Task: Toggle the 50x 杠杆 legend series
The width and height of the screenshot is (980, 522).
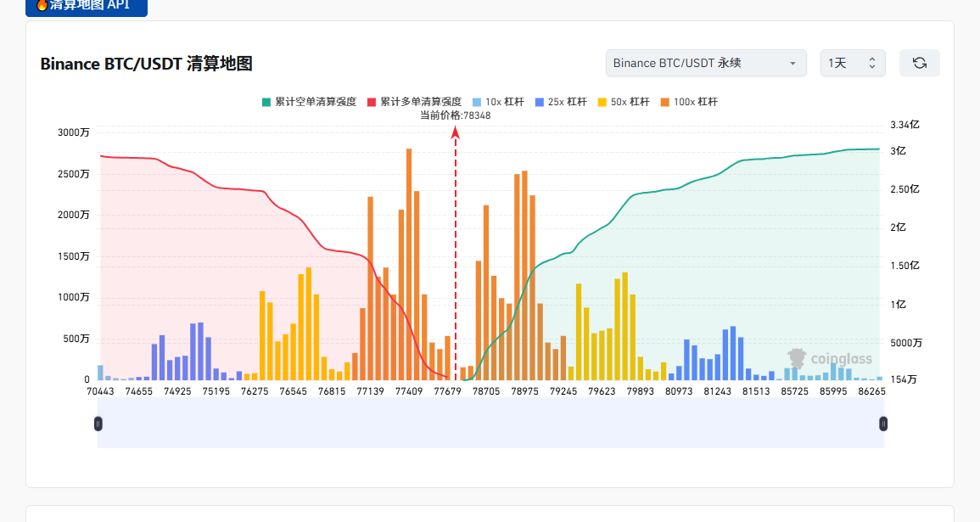Action: (x=624, y=102)
